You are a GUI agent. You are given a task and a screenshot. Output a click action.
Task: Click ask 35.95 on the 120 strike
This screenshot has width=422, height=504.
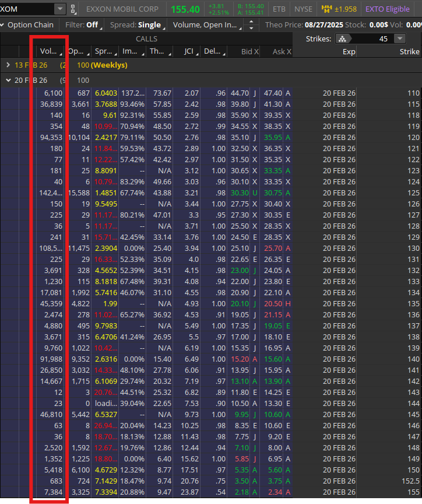click(x=273, y=138)
